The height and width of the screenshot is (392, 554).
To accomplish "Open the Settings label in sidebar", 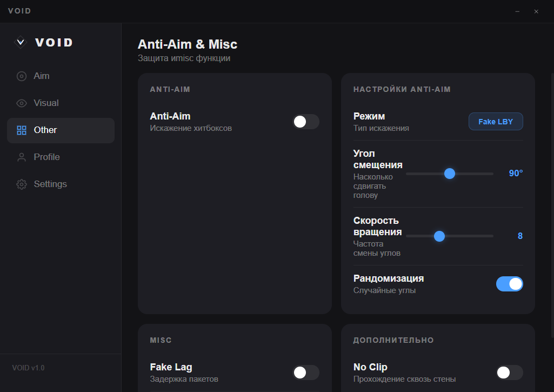I will point(50,184).
